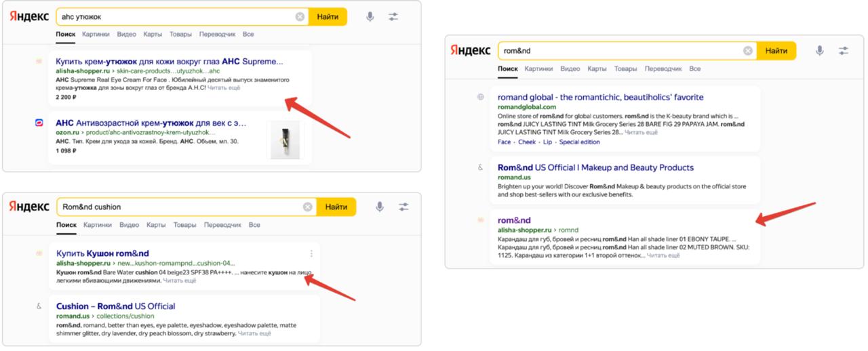
Task: Click favicon beside alisha-shopper 'rom&nd' result
Action: (x=480, y=220)
